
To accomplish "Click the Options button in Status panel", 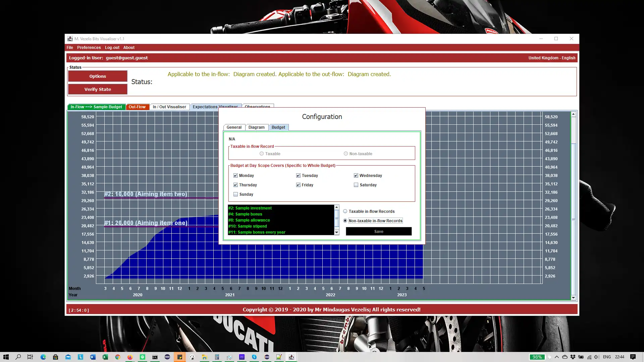I will click(x=98, y=76).
